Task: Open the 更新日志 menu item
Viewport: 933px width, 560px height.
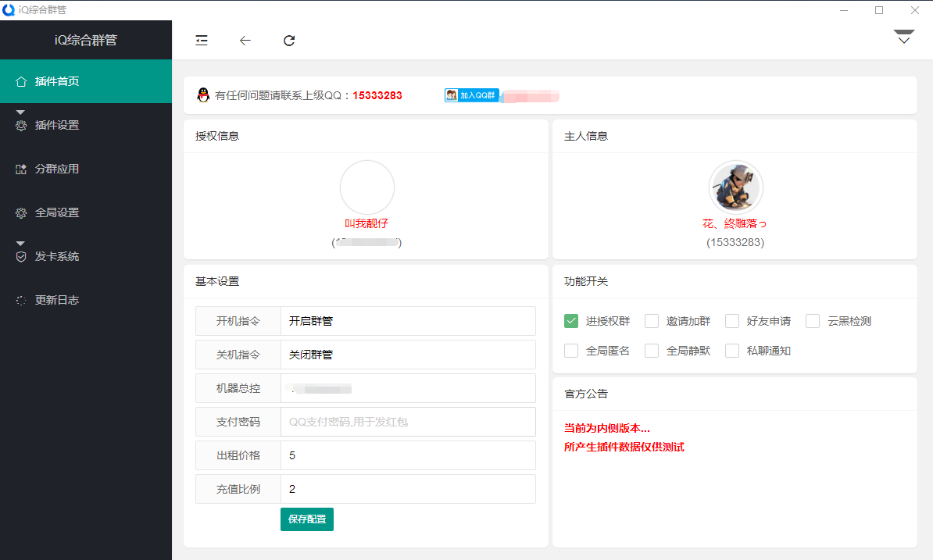Action: (x=86, y=300)
